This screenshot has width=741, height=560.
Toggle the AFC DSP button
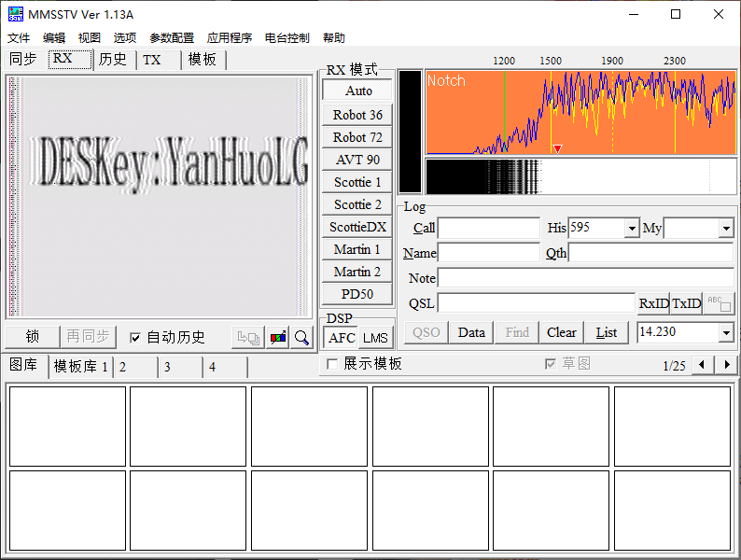(x=342, y=338)
